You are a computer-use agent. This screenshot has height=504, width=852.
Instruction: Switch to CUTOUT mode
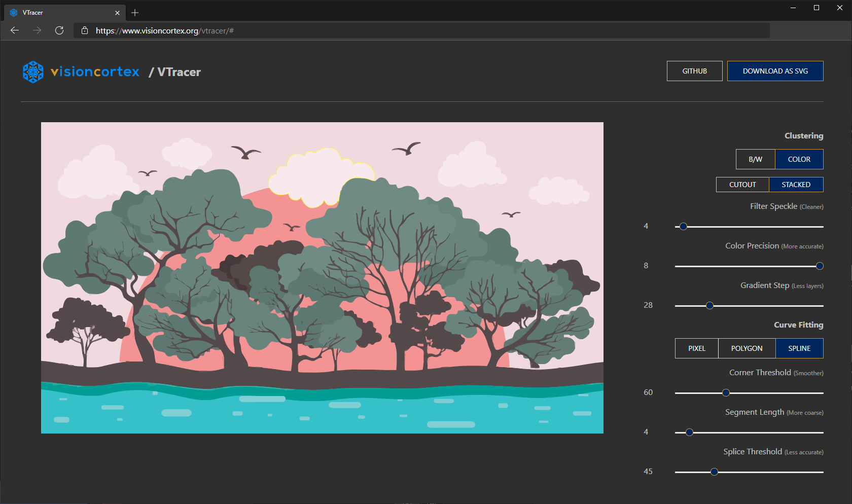[x=742, y=184]
